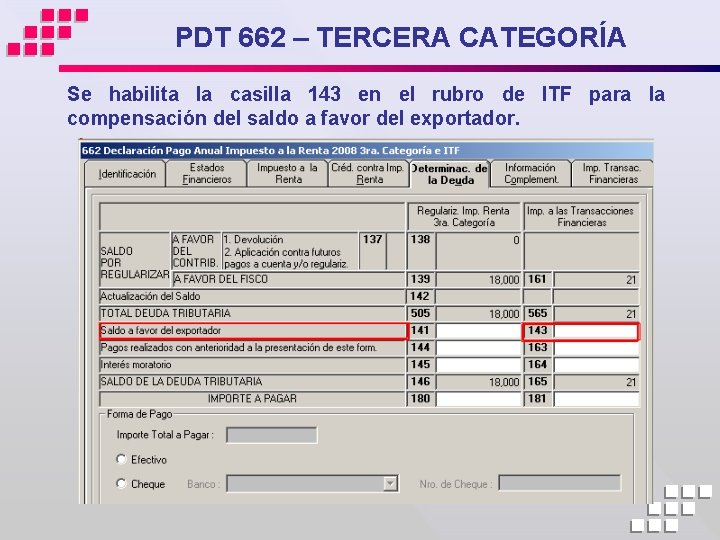The height and width of the screenshot is (540, 720).
Task: Switch to Imp. Transac. Financieras tab
Action: click(x=612, y=174)
